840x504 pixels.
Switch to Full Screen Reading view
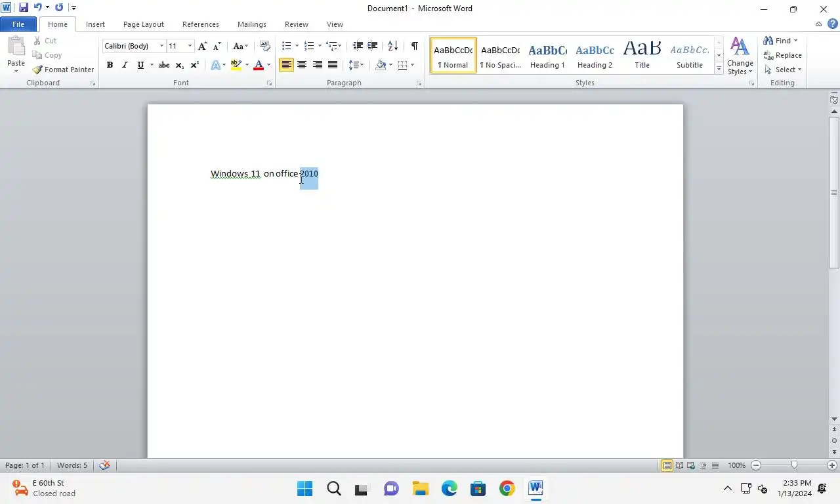679,465
